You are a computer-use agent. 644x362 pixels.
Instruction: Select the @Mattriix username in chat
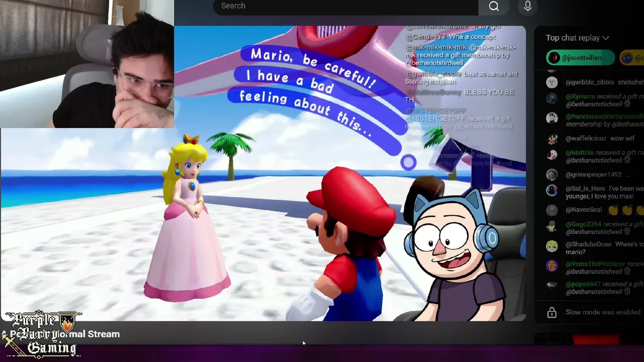click(x=580, y=152)
